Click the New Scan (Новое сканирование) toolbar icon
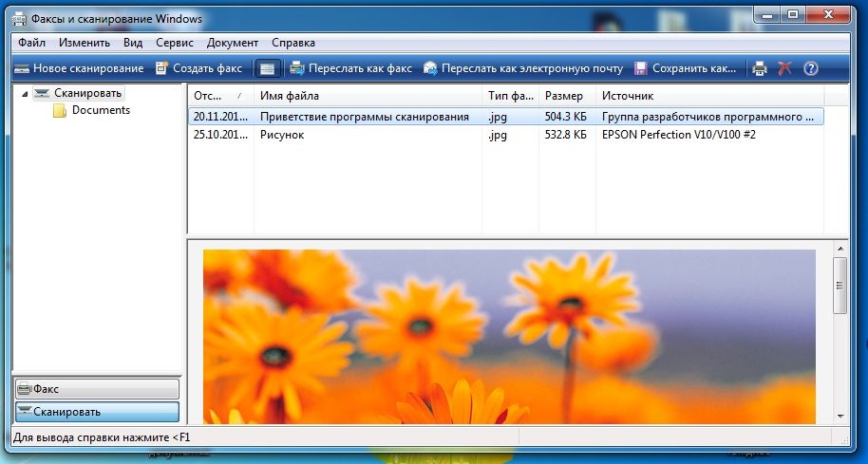Viewport: 868px width, 464px height. 23,68
